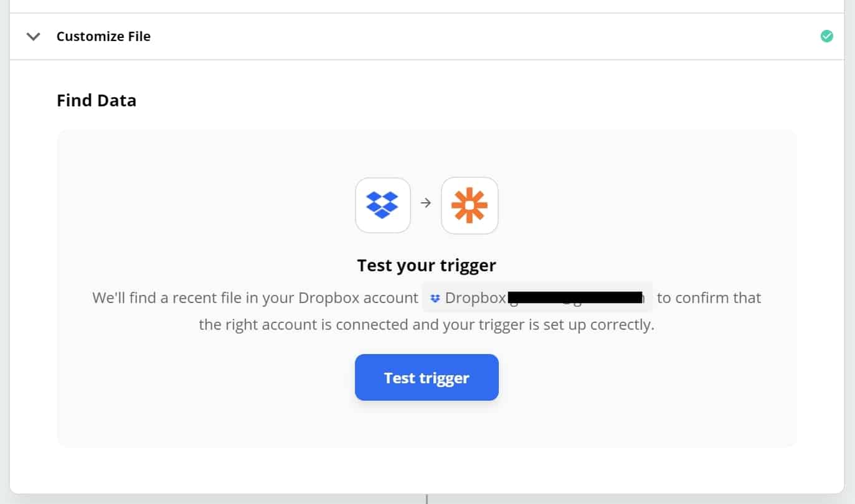Click the blacked-out account email bar
The width and height of the screenshot is (855, 504).
pyautogui.click(x=576, y=298)
